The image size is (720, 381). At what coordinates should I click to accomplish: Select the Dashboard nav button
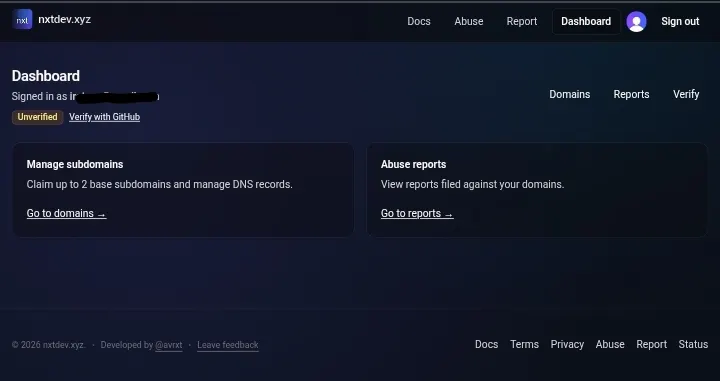pos(586,22)
